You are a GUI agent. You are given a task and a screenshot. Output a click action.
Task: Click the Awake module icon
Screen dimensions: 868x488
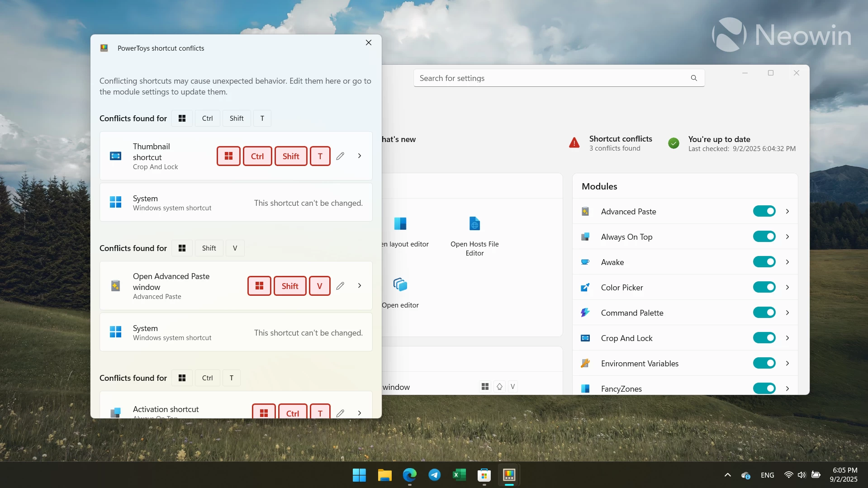pos(585,262)
